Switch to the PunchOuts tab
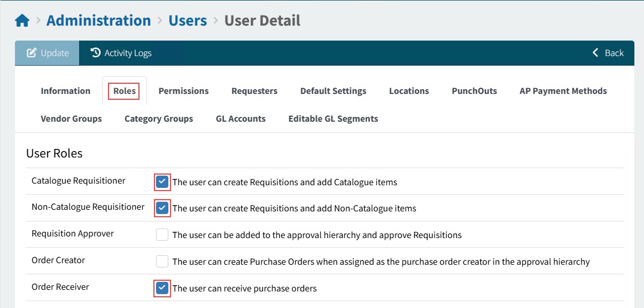Viewport: 644px width, 308px height. click(474, 91)
